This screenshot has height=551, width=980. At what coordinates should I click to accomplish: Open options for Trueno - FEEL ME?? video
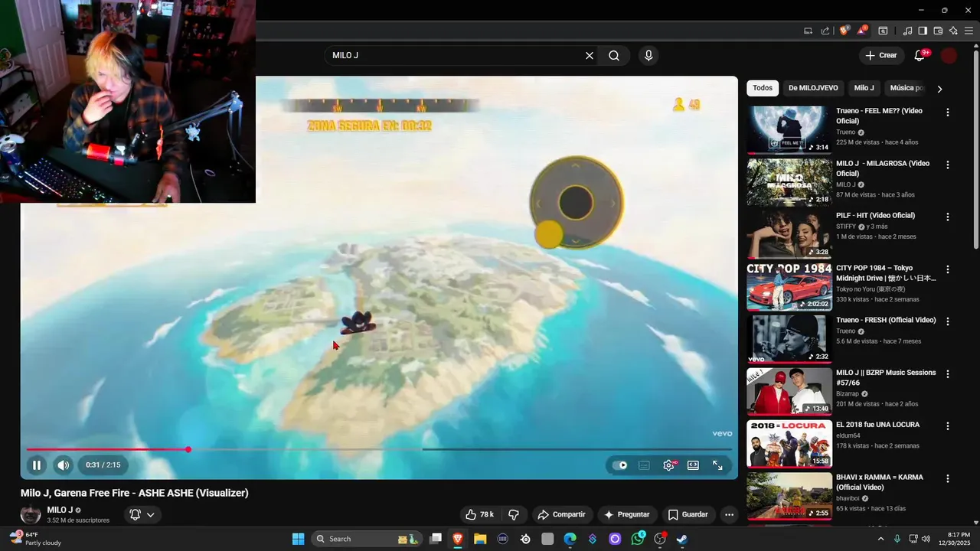pyautogui.click(x=948, y=112)
